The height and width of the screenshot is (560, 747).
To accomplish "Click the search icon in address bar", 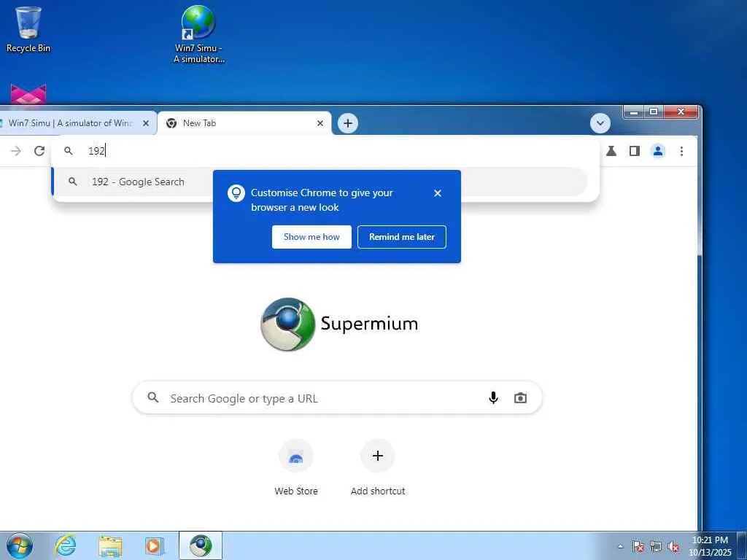I will 69,151.
